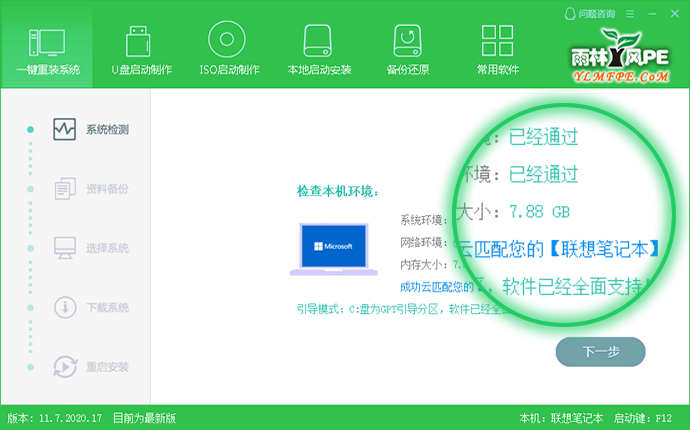Switch to the 常用软件 tab label
The height and width of the screenshot is (430, 690).
[498, 70]
